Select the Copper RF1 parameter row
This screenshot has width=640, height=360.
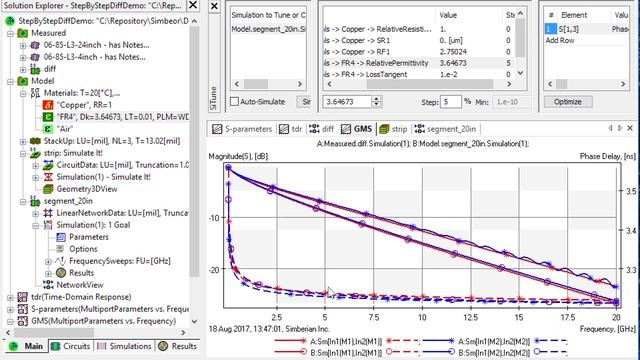(418, 52)
